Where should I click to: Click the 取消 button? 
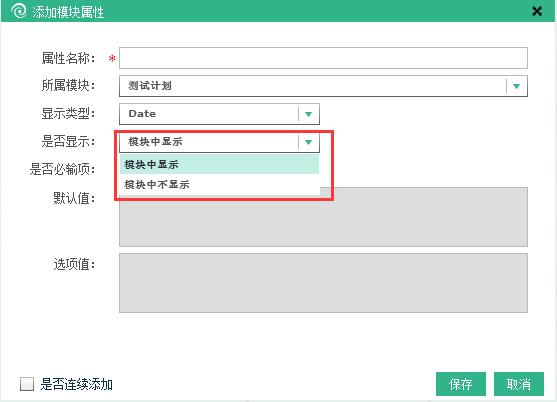(x=519, y=384)
